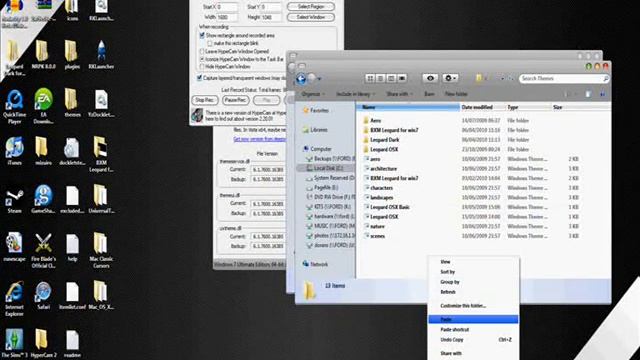Switch Explorer to column view button
640x360 pixels.
tap(391, 78)
